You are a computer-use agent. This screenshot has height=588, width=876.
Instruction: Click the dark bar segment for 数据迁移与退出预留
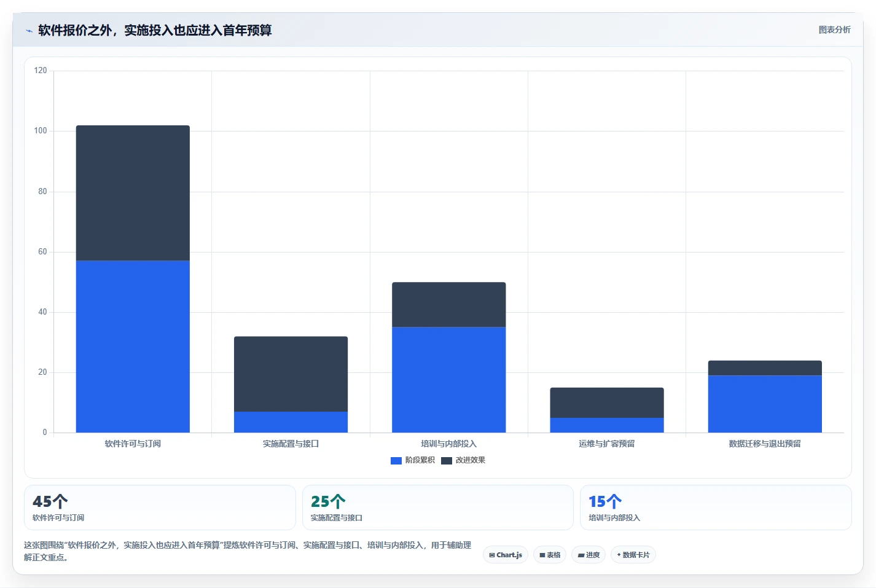point(765,368)
